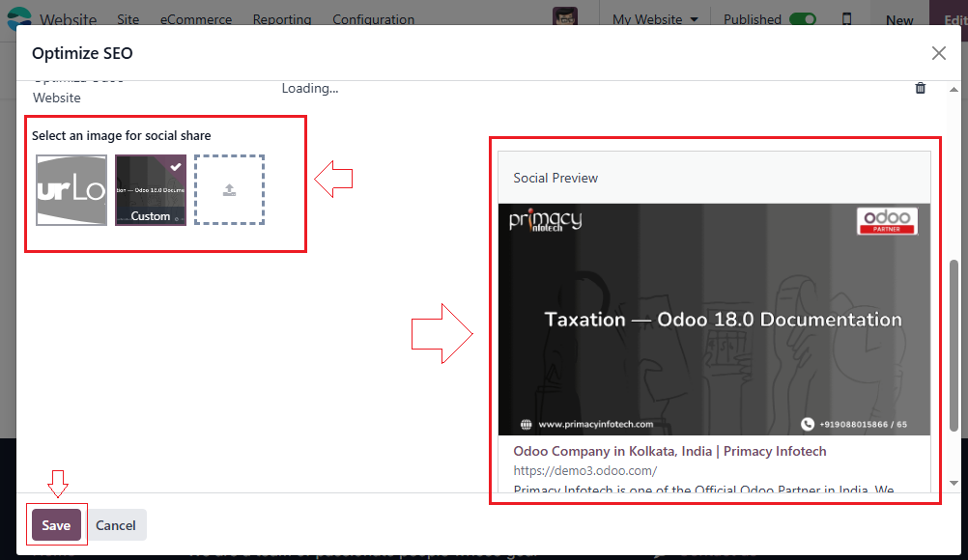Cancel the Optimize SEO dialog

point(116,524)
